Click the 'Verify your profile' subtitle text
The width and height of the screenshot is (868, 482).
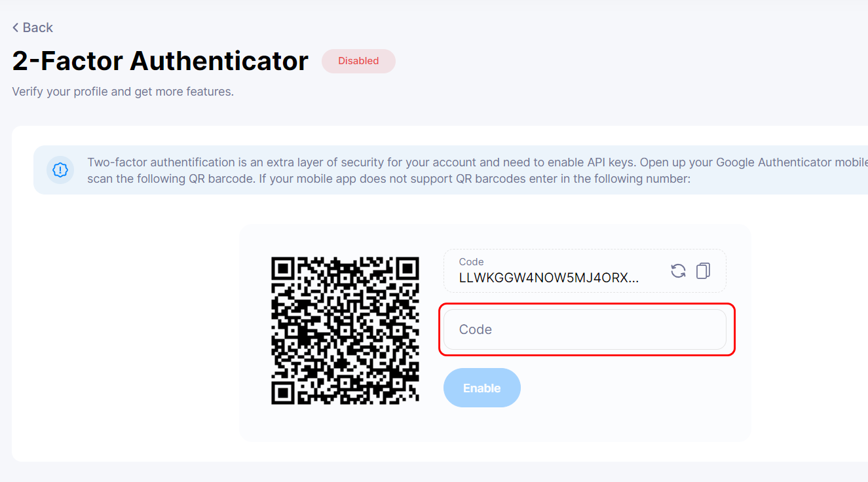point(123,92)
